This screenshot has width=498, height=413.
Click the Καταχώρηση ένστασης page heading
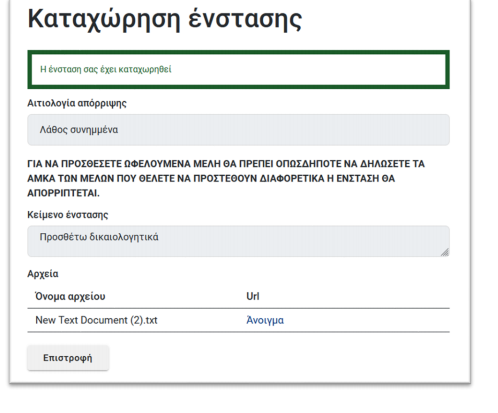[x=165, y=19]
